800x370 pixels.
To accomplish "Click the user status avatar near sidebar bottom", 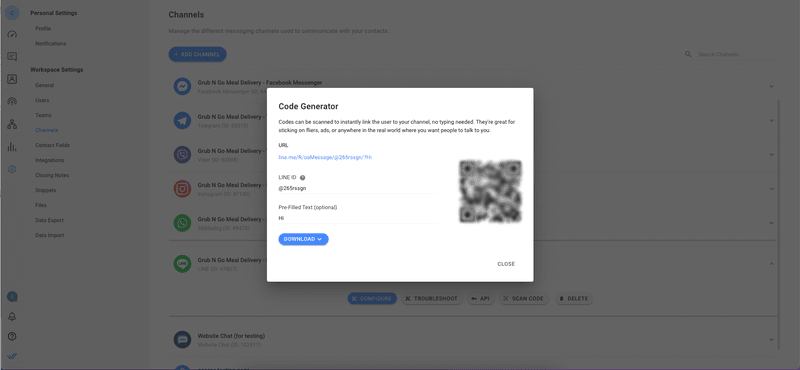I will point(12,297).
